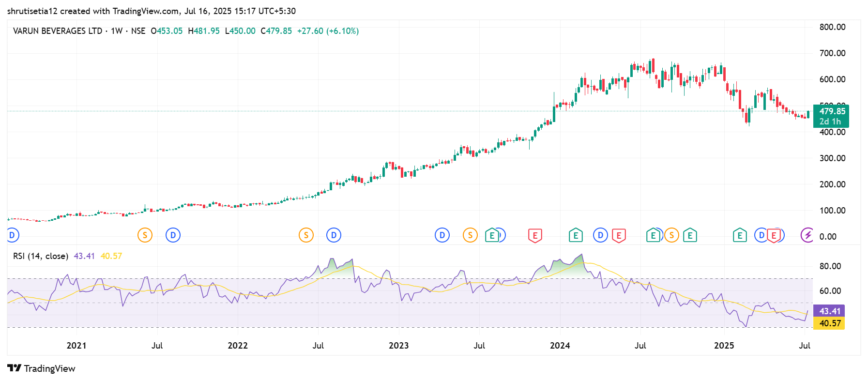Click the RSI (14, close) indicator title
The height and width of the screenshot is (381, 868).
41,256
